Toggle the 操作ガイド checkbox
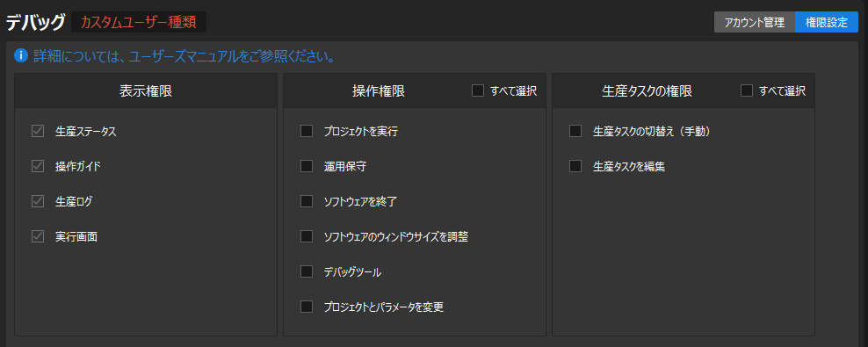This screenshot has height=347, width=868. [38, 167]
